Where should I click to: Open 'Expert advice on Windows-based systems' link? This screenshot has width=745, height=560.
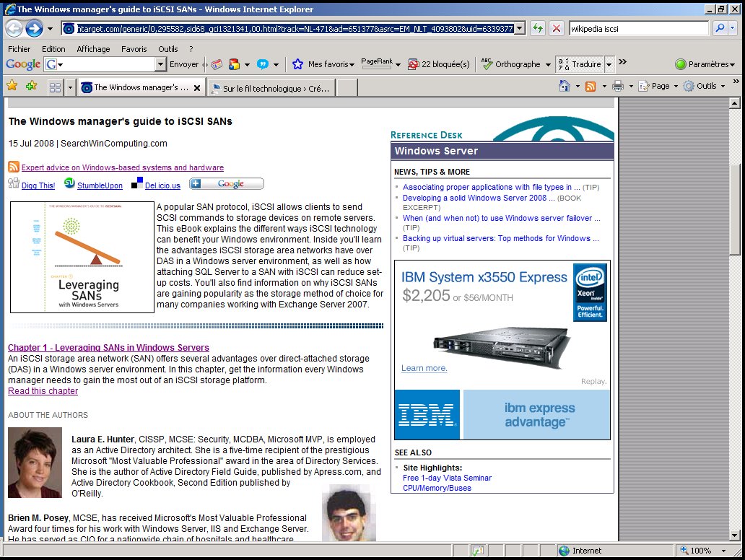123,167
